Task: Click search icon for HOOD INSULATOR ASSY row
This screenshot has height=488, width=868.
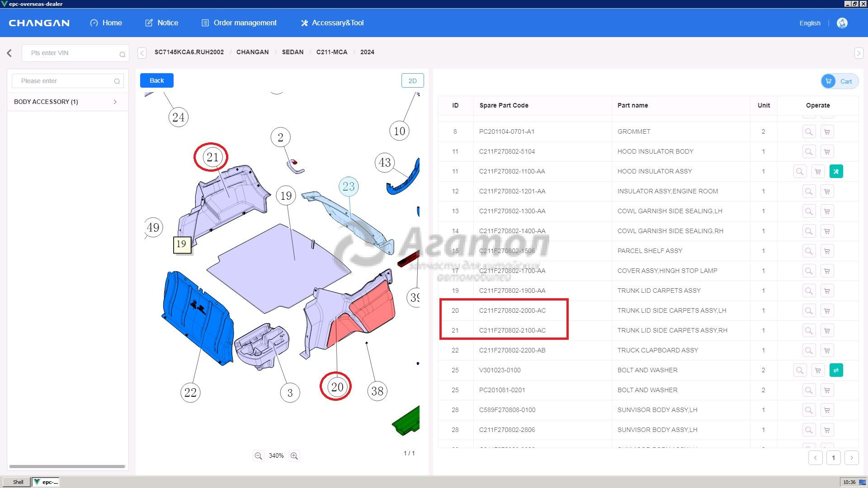Action: click(800, 172)
